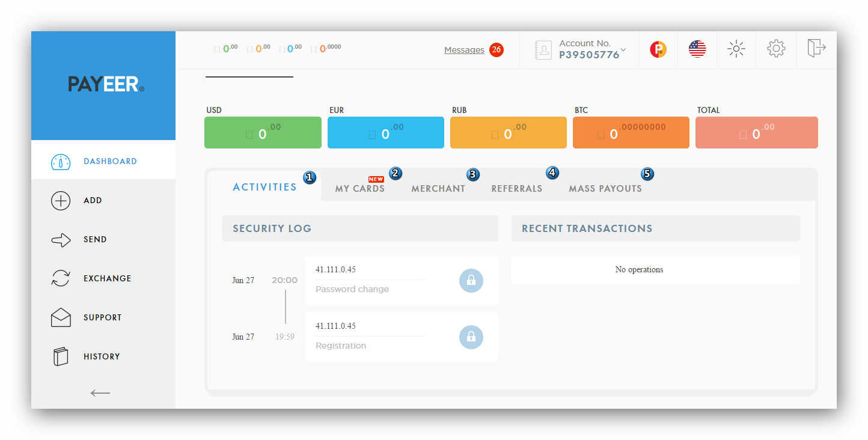Click the header balance 0.0000

point(326,49)
